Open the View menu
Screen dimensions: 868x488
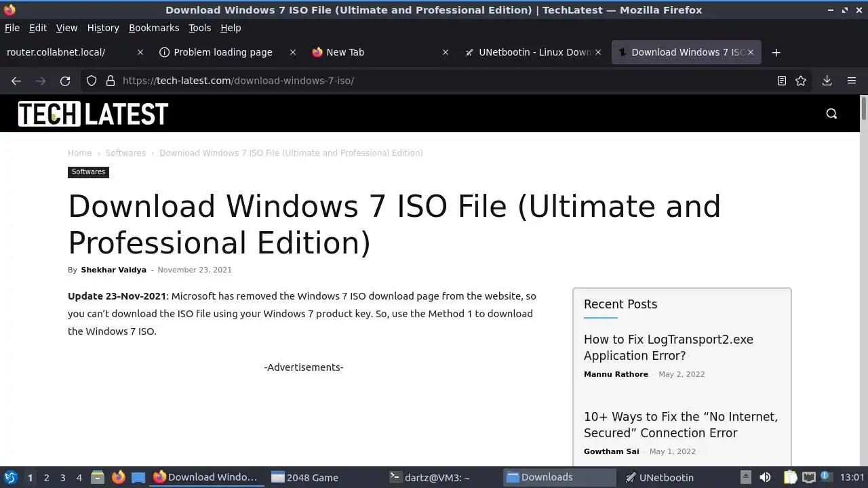66,28
